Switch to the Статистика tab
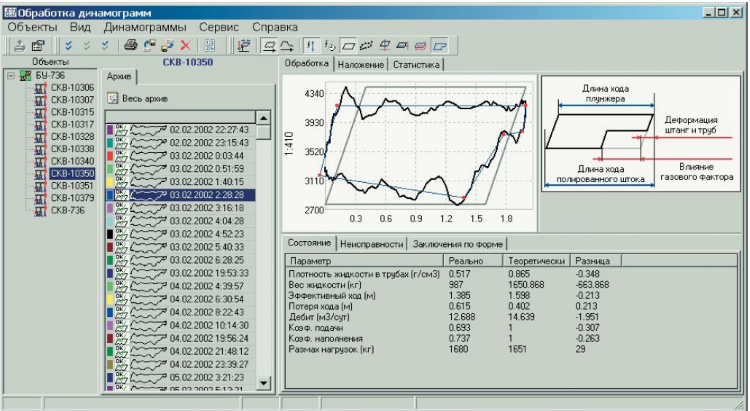This screenshot has width=750, height=411. [416, 65]
